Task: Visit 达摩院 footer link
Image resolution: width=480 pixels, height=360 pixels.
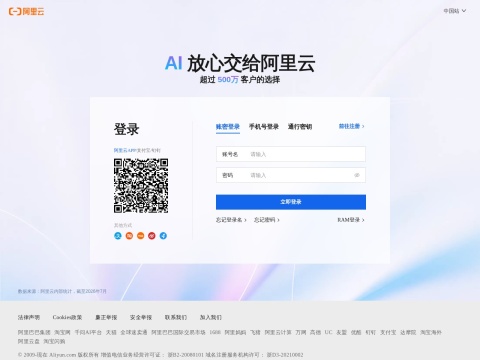Action: pyautogui.click(x=408, y=332)
